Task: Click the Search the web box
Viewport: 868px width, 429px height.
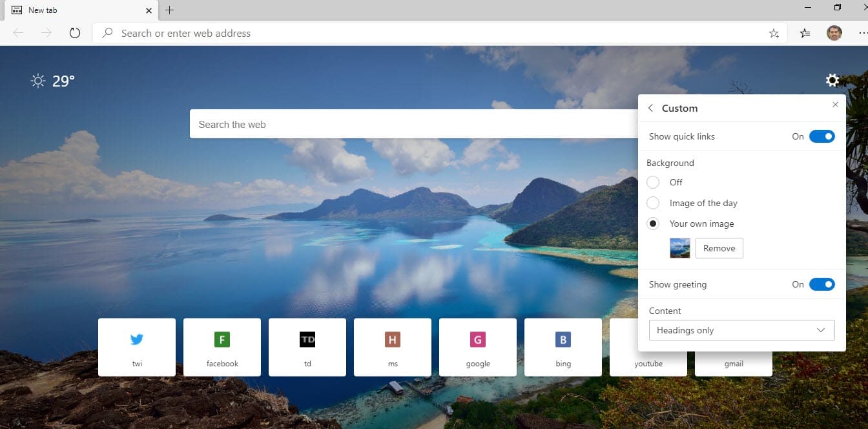Action: 413,124
